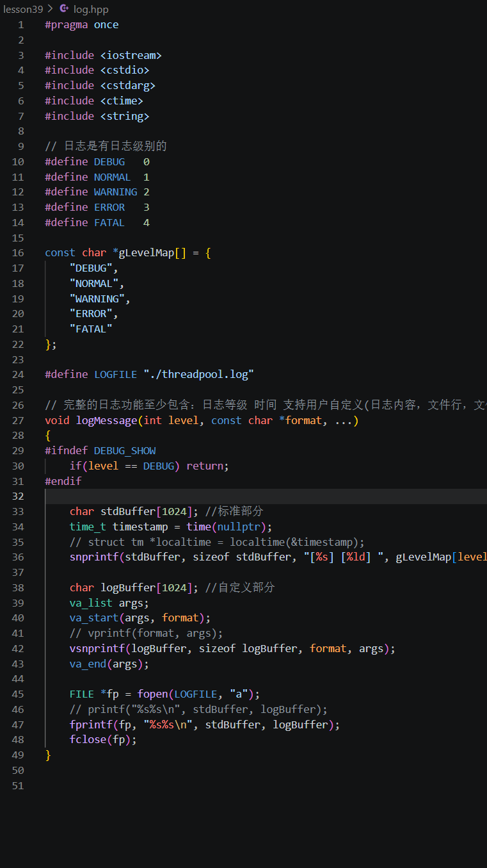Image resolution: width=487 pixels, height=868 pixels.
Task: Click the commented printf line 46
Action: [x=199, y=710]
